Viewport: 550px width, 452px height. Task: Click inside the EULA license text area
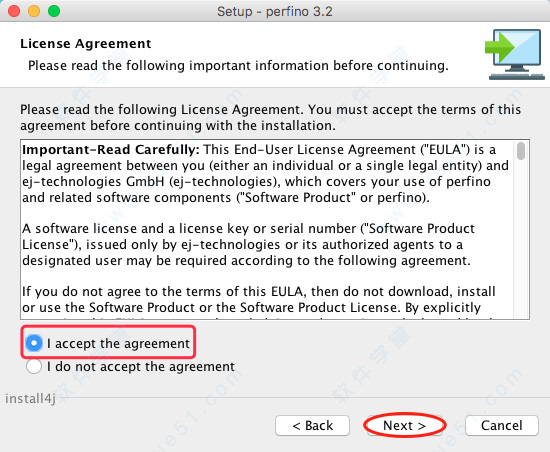click(x=267, y=230)
